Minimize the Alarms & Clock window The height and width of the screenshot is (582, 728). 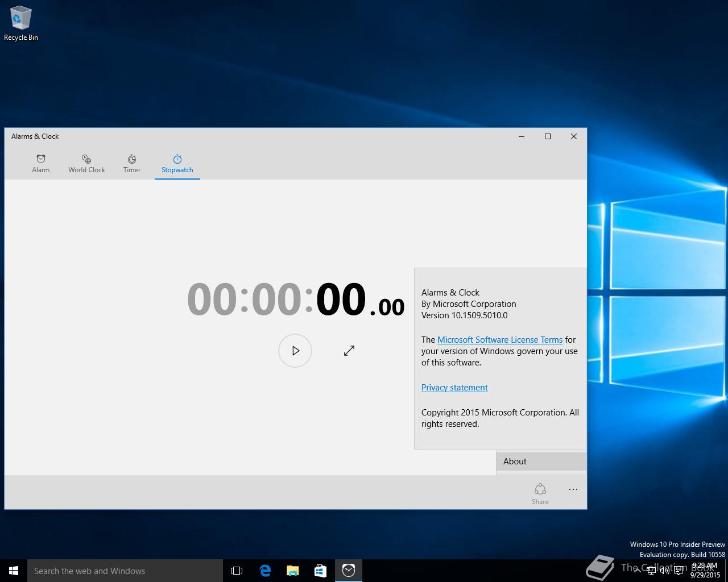pyautogui.click(x=522, y=136)
